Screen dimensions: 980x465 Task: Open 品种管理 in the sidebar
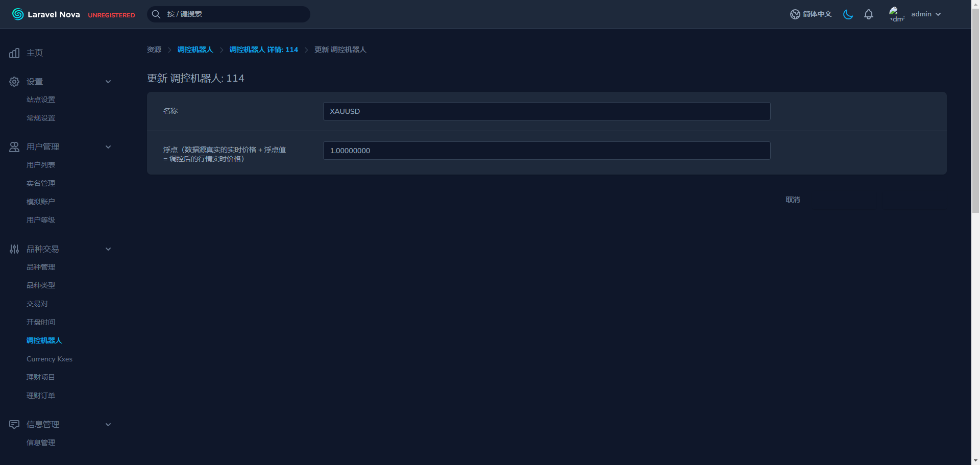coord(41,267)
